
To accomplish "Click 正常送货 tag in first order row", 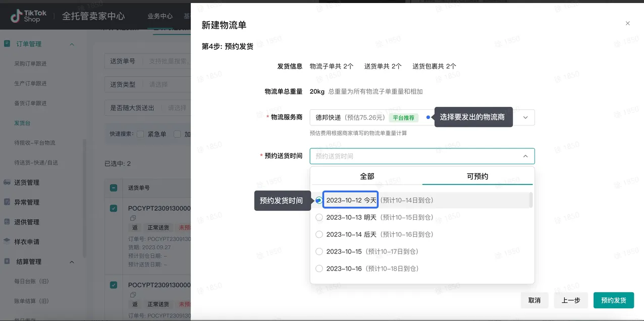I will pos(158,227).
